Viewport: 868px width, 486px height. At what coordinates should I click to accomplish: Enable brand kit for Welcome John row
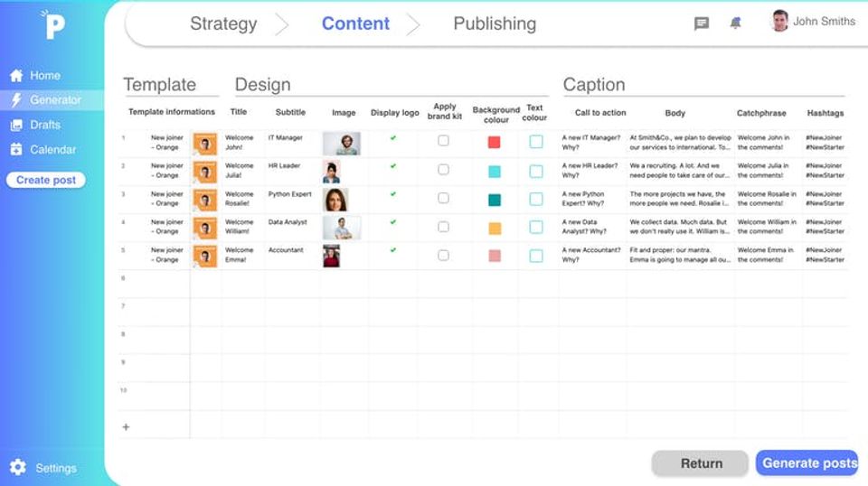point(443,141)
